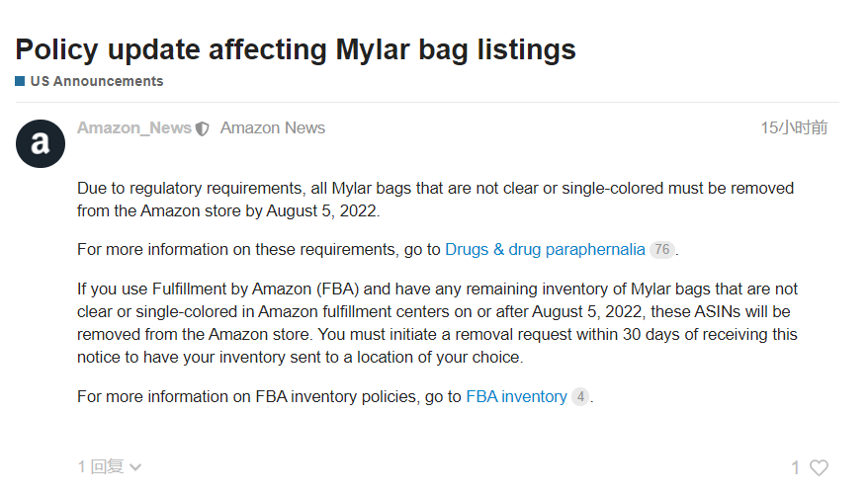Screen dimensions: 868x496
Task: Click the FBA removal request paragraph
Action: click(x=437, y=323)
